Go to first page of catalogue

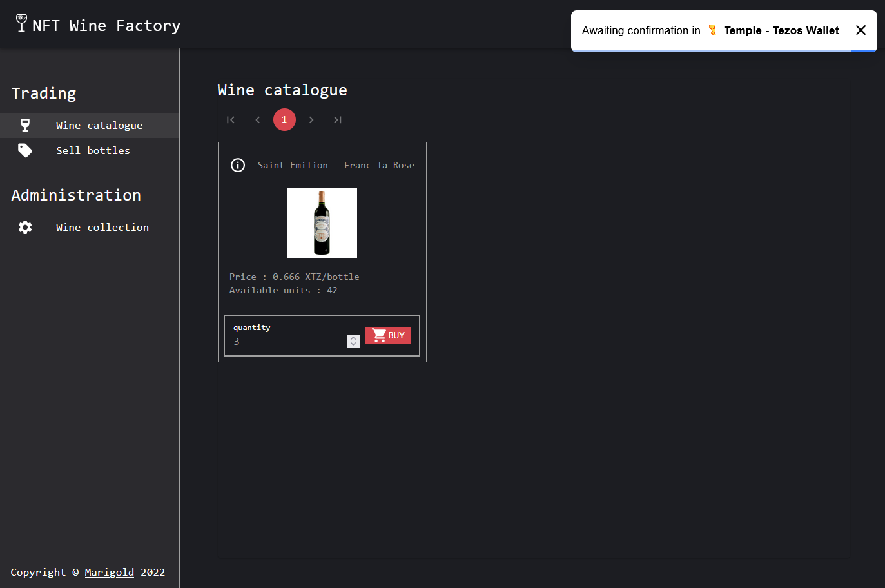[231, 120]
